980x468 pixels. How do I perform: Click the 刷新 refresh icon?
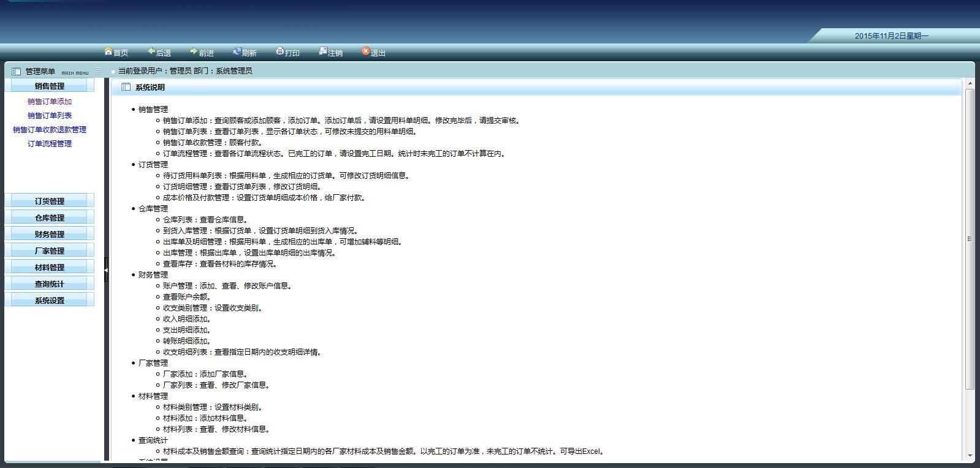(x=237, y=51)
